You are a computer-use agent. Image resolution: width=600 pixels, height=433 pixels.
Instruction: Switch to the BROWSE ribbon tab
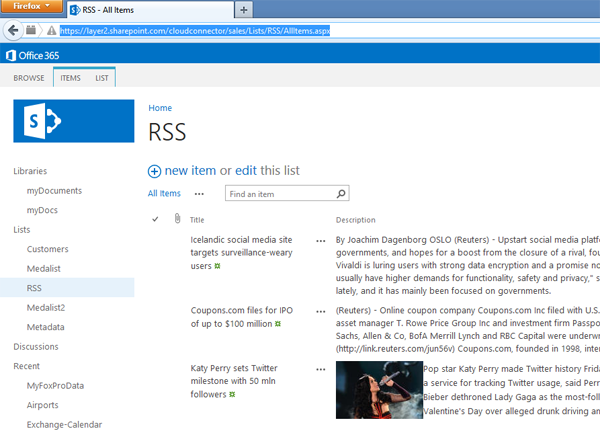click(27, 77)
